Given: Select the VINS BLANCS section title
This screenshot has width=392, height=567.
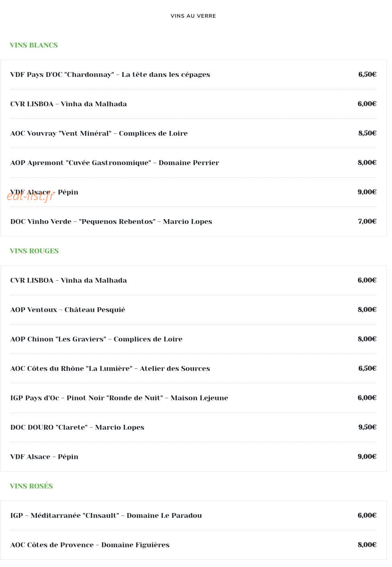Looking at the screenshot, I should (x=34, y=45).
